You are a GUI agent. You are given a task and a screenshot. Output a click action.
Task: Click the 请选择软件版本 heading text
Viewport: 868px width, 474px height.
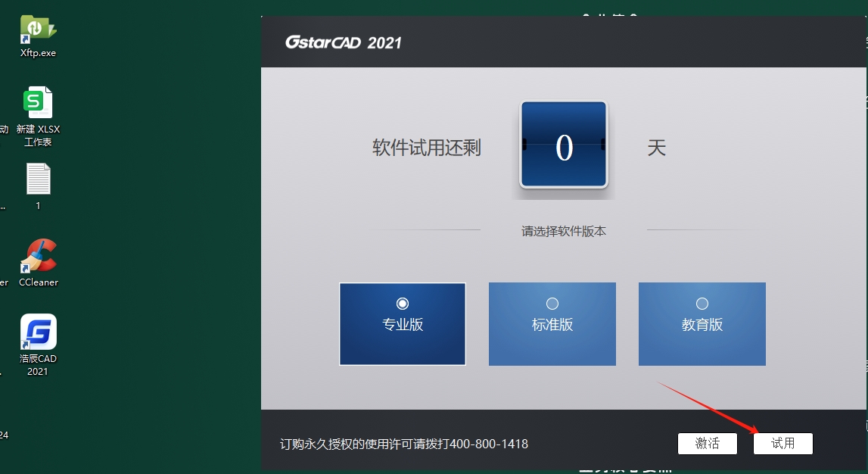click(x=564, y=231)
